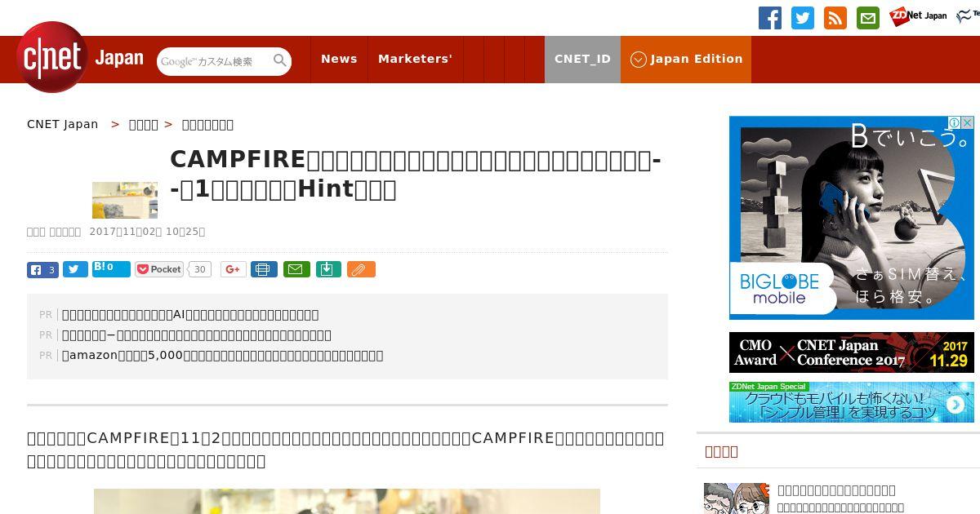
Task: Open the CMO Award CNET Japan Conference 2017 banner
Action: coord(852,352)
